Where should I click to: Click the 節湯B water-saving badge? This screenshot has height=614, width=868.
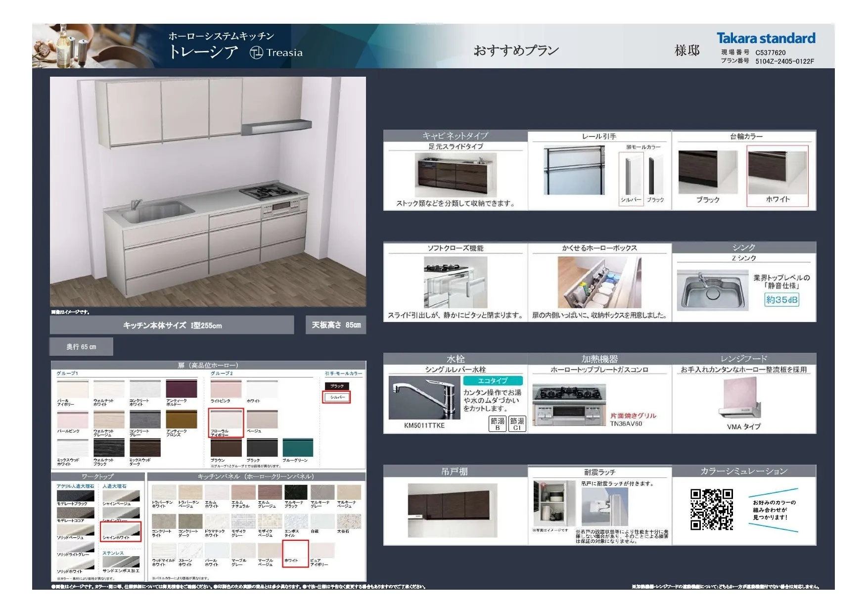pos(497,424)
